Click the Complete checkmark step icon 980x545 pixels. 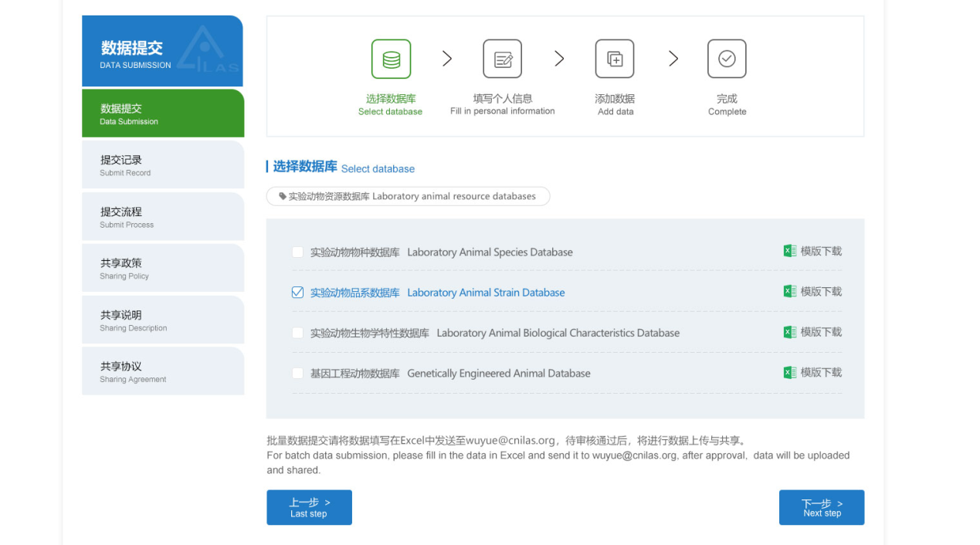[x=727, y=59]
